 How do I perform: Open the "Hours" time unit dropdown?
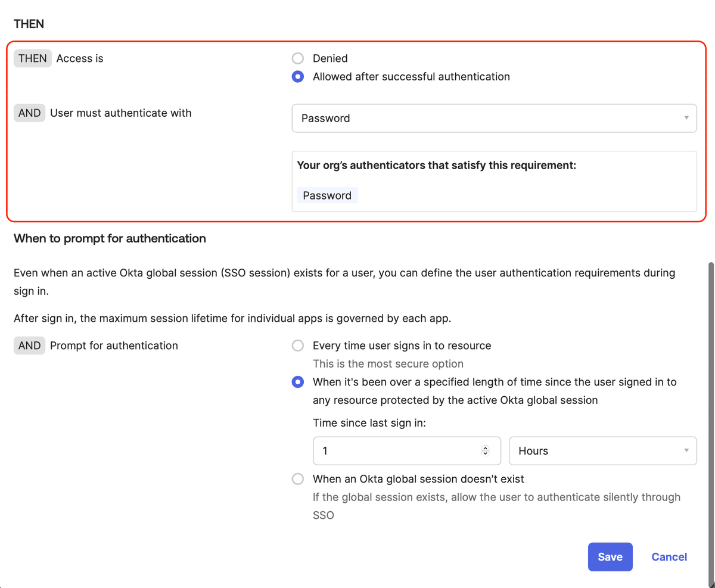point(602,450)
